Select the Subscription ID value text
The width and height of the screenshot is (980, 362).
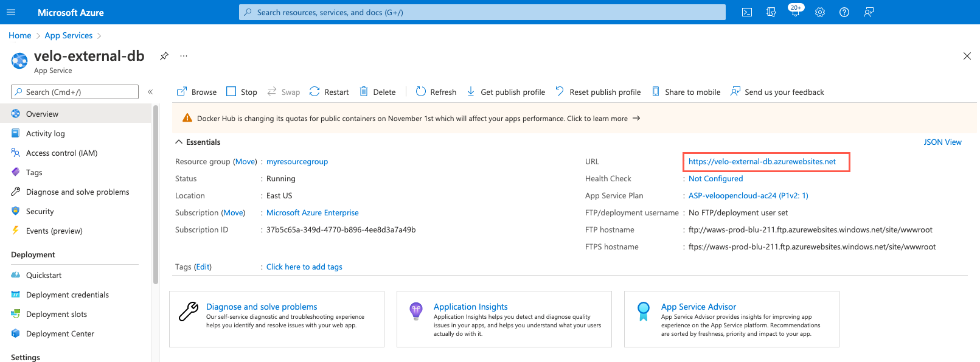tap(341, 229)
